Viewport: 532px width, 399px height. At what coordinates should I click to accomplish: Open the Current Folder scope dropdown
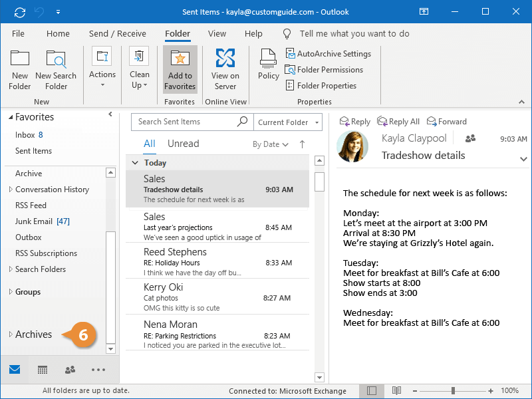(x=288, y=122)
